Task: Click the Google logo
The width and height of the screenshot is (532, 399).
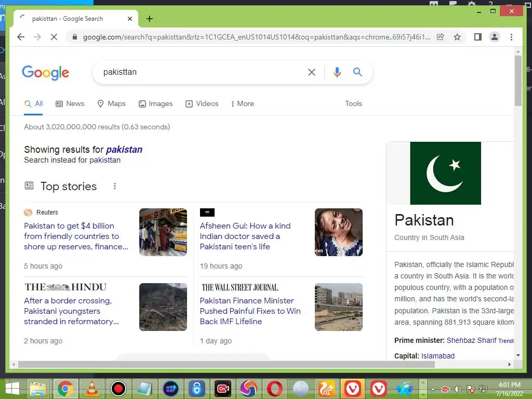Action: coord(46,73)
